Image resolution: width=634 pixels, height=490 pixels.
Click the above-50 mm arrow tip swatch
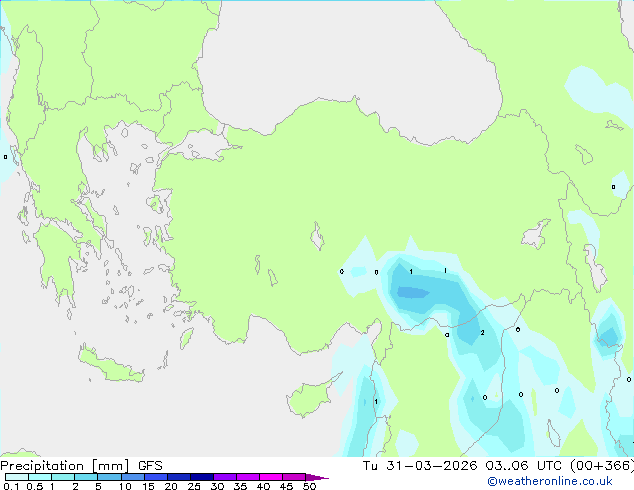click(x=316, y=477)
